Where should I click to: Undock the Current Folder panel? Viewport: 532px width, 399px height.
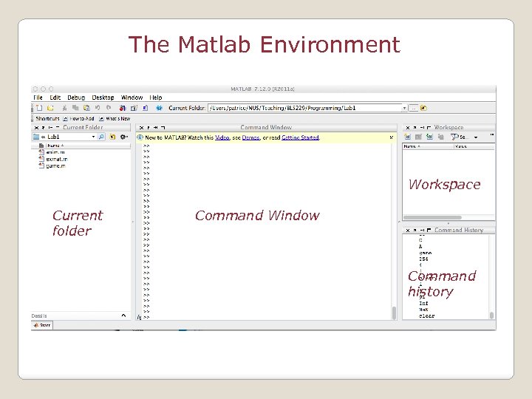click(x=43, y=128)
